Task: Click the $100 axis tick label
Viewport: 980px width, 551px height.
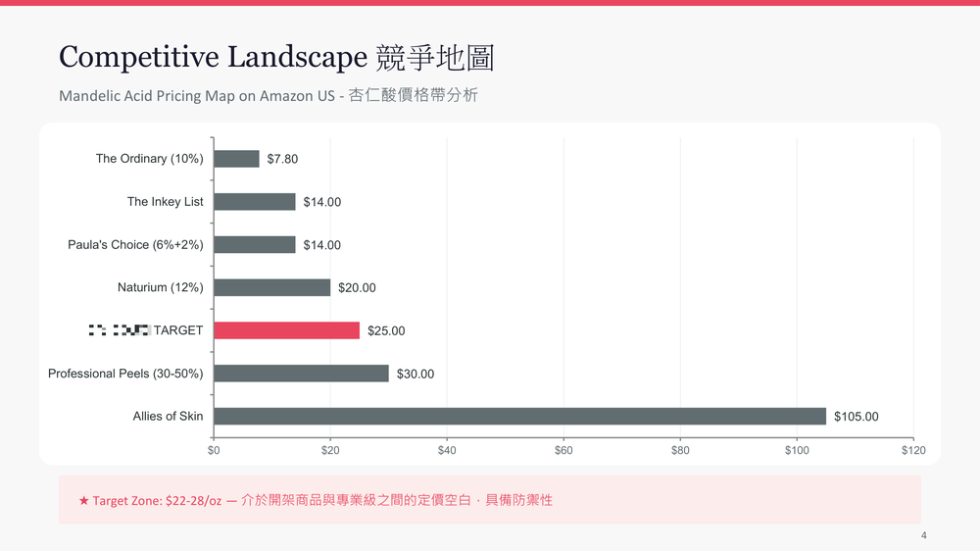Action: [x=797, y=450]
